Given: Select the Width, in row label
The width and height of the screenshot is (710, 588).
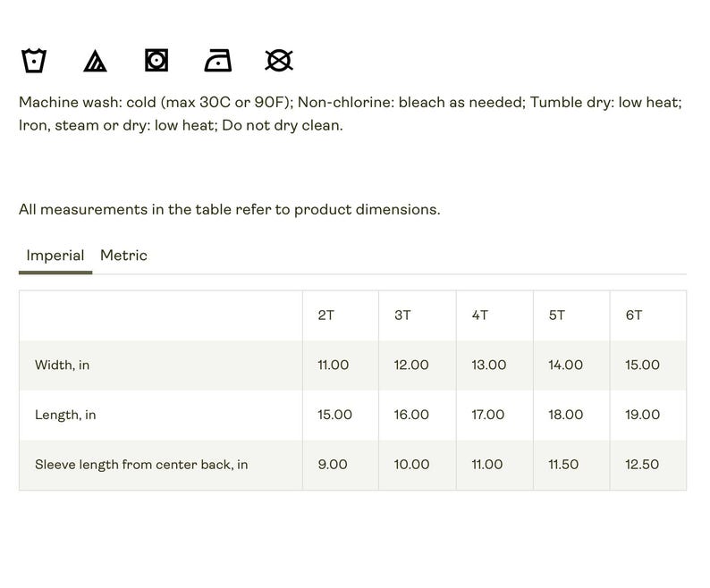Looking at the screenshot, I should click(62, 365).
